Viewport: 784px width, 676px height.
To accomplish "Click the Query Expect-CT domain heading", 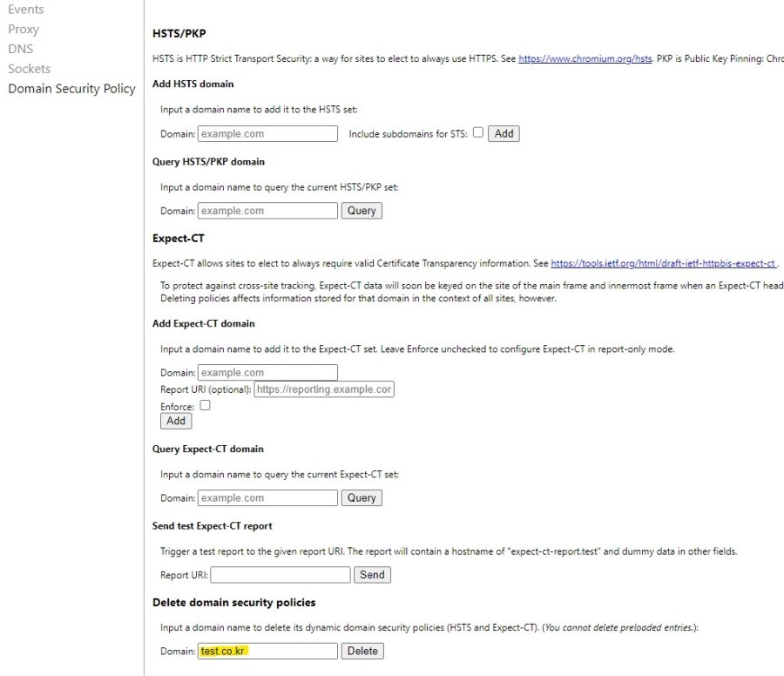I will (208, 449).
